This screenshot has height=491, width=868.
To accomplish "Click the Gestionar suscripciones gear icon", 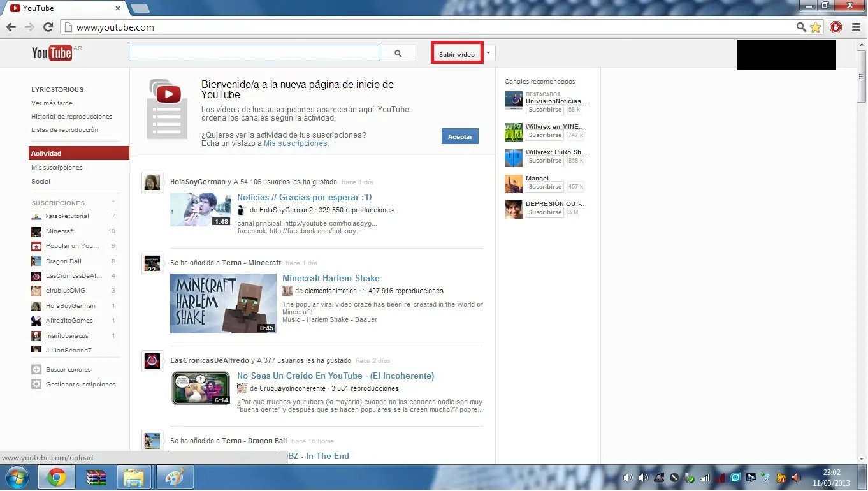I will [36, 385].
